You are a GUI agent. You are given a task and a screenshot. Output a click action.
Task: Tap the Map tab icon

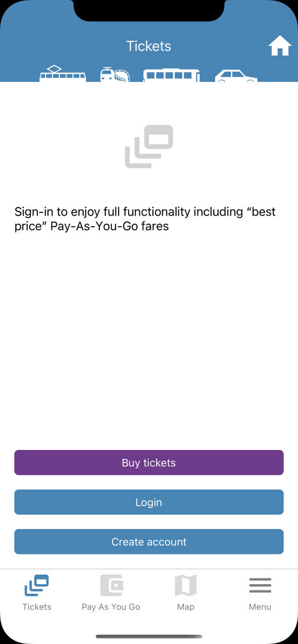tap(186, 585)
